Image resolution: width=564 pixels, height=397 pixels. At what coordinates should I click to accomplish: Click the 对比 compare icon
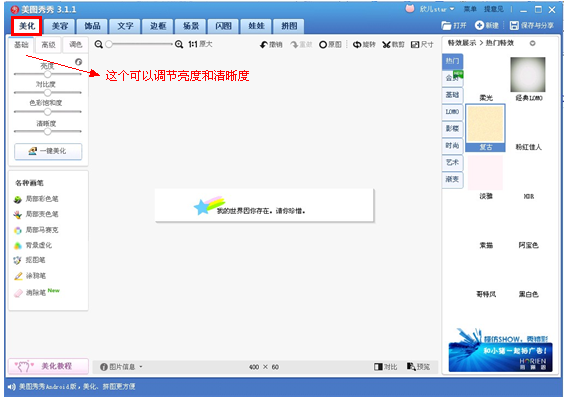point(378,367)
